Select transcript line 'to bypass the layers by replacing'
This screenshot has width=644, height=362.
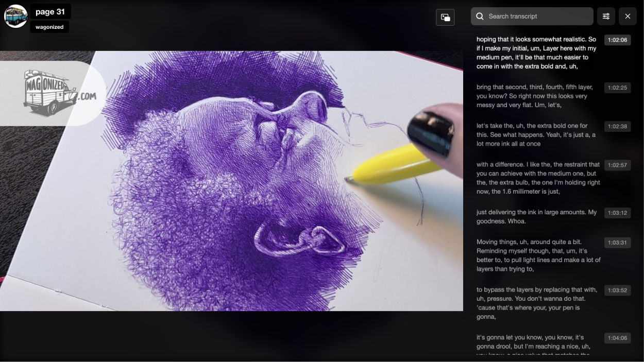pos(537,303)
